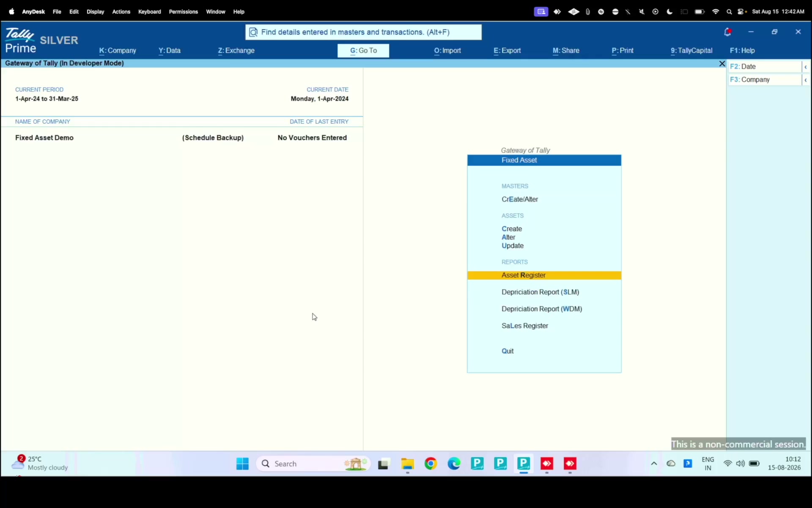Open the AnyDesk Permissions menu
812x508 pixels.
(x=183, y=12)
